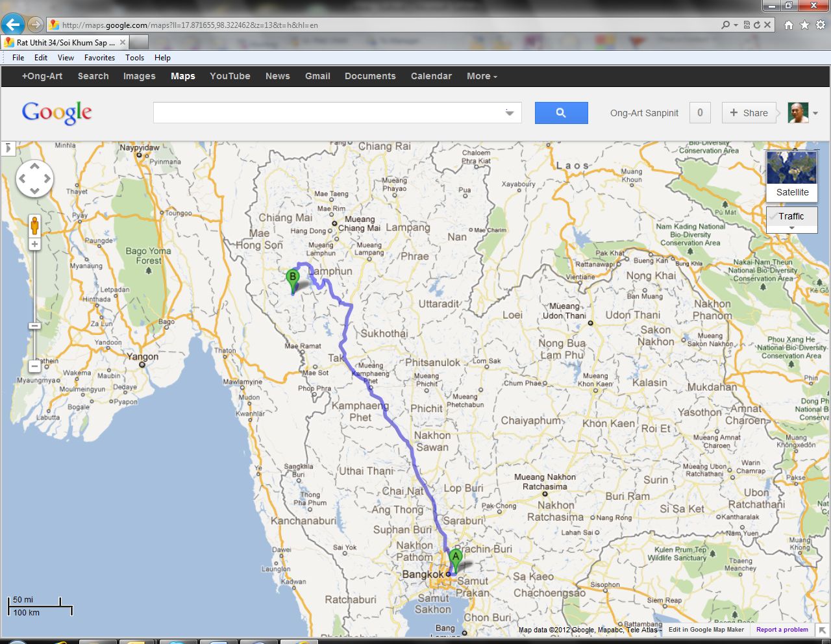The height and width of the screenshot is (644, 831).
Task: Click the Street View pegman icon
Action: pyautogui.click(x=34, y=225)
